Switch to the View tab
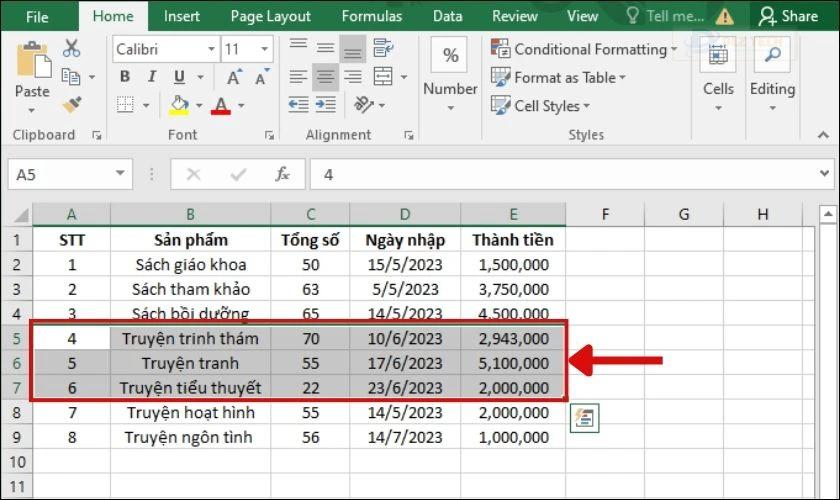The width and height of the screenshot is (840, 500). point(582,16)
